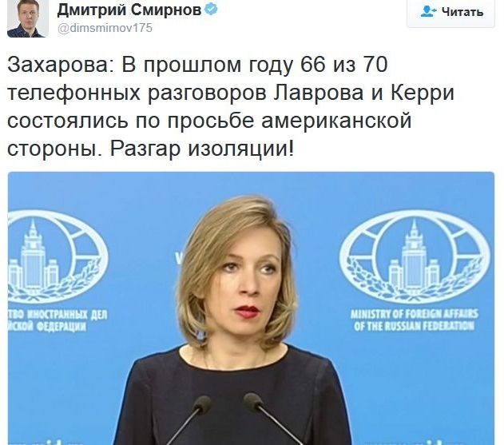Click the Читать follow button
Screen dimensions: 504x445
point(450,13)
